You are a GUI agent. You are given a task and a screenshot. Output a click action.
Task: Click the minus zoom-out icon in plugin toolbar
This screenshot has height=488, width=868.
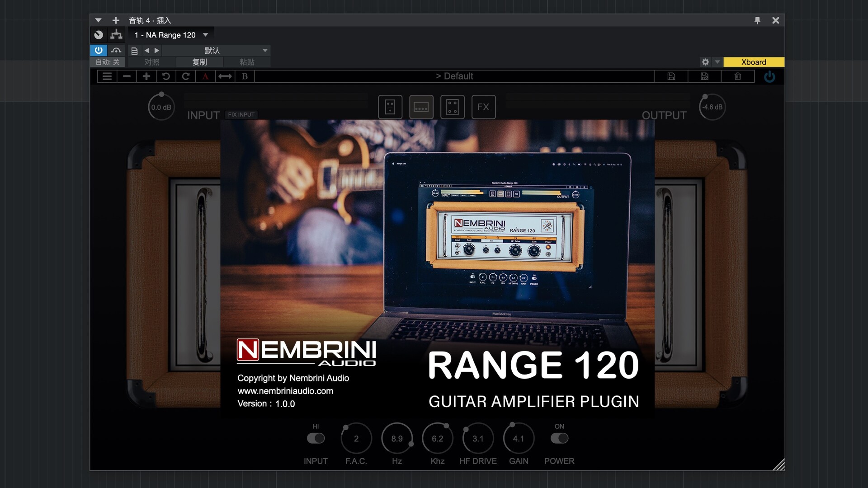[127, 76]
